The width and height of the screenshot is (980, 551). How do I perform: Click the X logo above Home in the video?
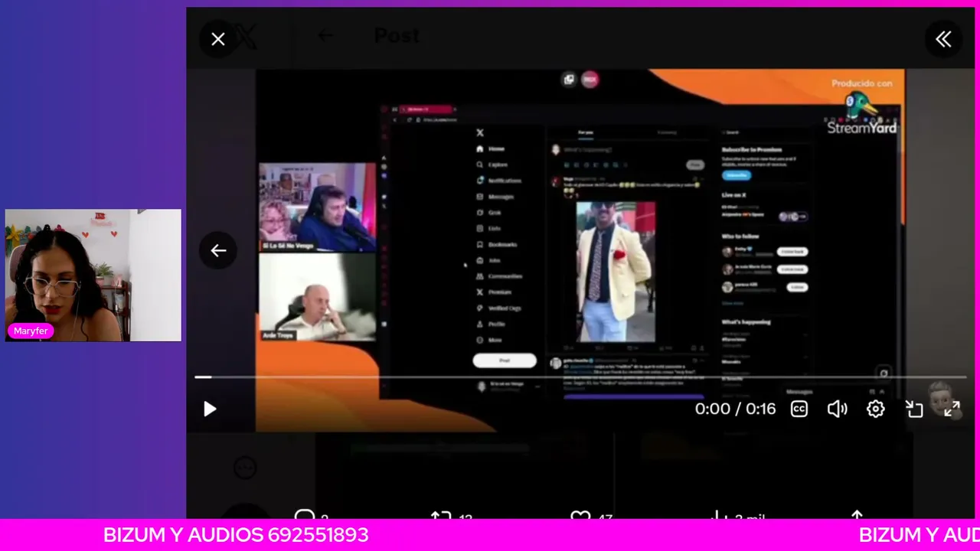480,133
